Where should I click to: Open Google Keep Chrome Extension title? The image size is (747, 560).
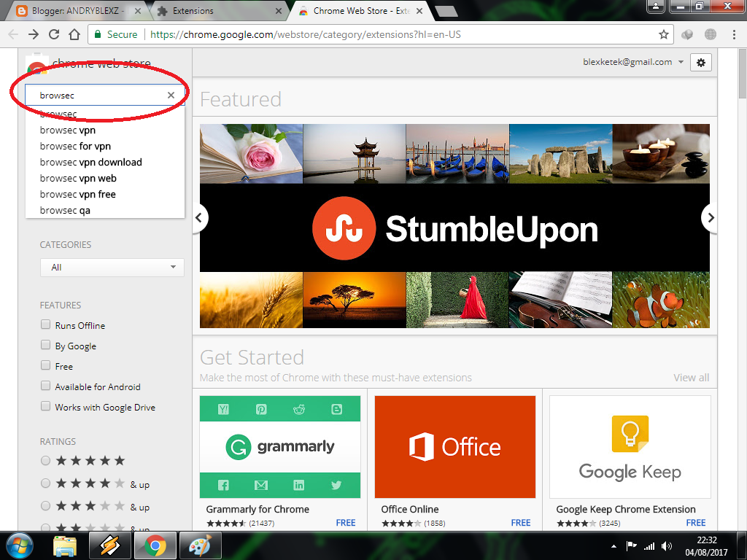[626, 509]
